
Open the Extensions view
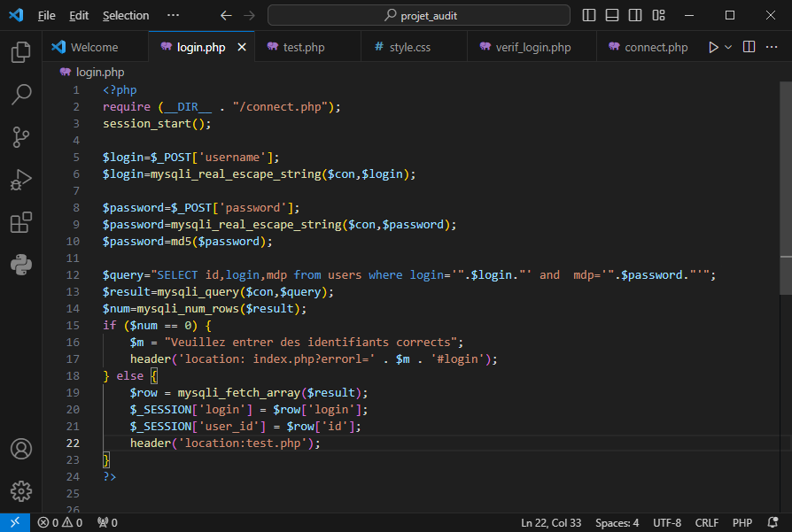[20, 222]
